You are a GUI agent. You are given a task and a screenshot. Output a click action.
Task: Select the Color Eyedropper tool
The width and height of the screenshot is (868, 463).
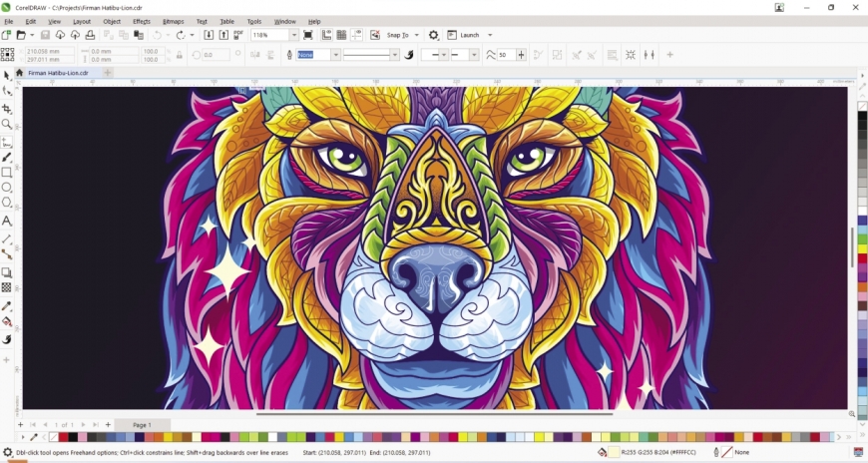pos(7,306)
